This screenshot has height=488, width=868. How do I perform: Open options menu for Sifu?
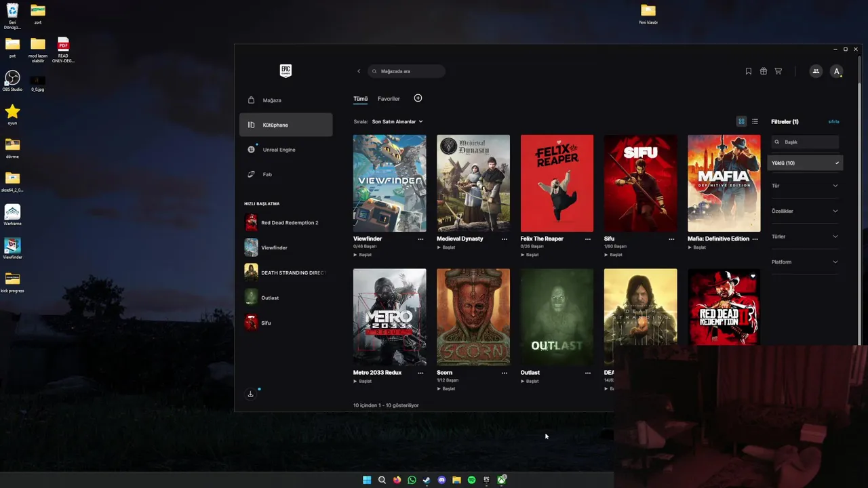(x=671, y=239)
